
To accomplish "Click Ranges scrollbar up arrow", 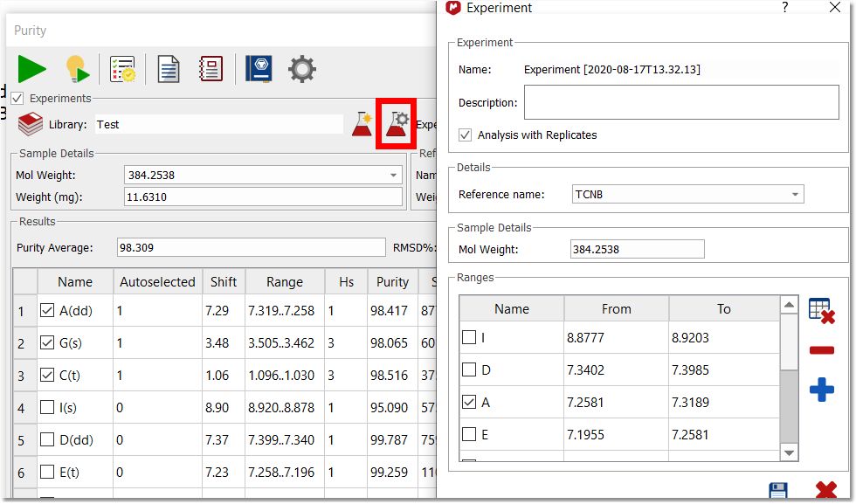I will point(789,305).
